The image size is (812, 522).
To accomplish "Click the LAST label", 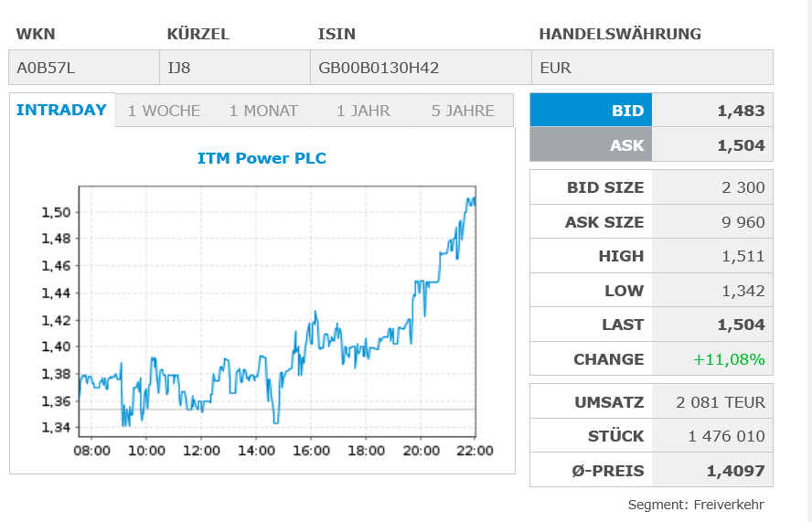I will click(623, 325).
